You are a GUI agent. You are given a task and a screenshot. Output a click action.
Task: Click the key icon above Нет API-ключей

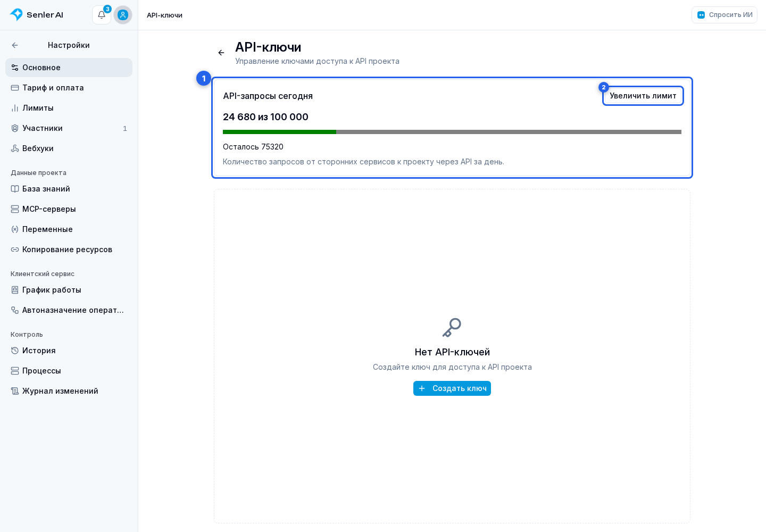point(452,328)
